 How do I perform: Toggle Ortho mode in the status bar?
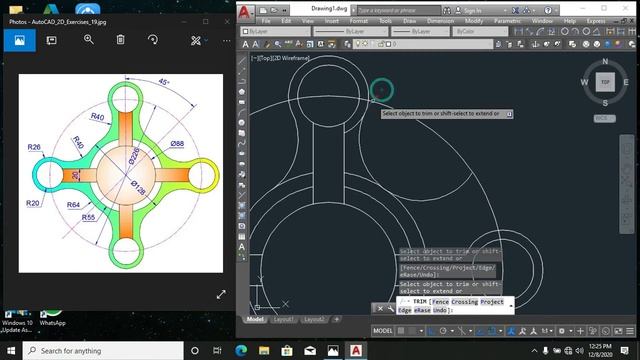[x=432, y=331]
